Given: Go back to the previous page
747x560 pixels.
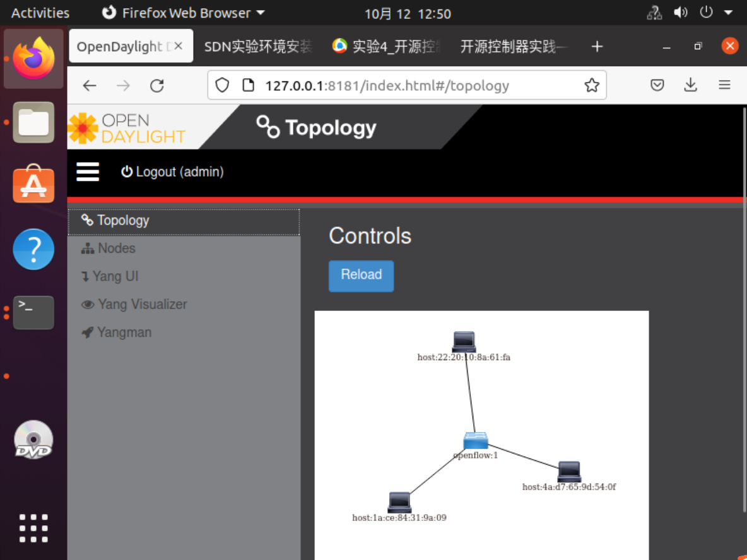Looking at the screenshot, I should (x=90, y=86).
